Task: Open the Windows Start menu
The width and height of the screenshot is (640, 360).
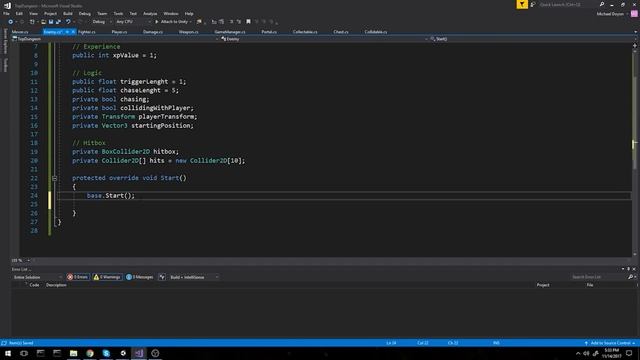Action: [x=7, y=353]
